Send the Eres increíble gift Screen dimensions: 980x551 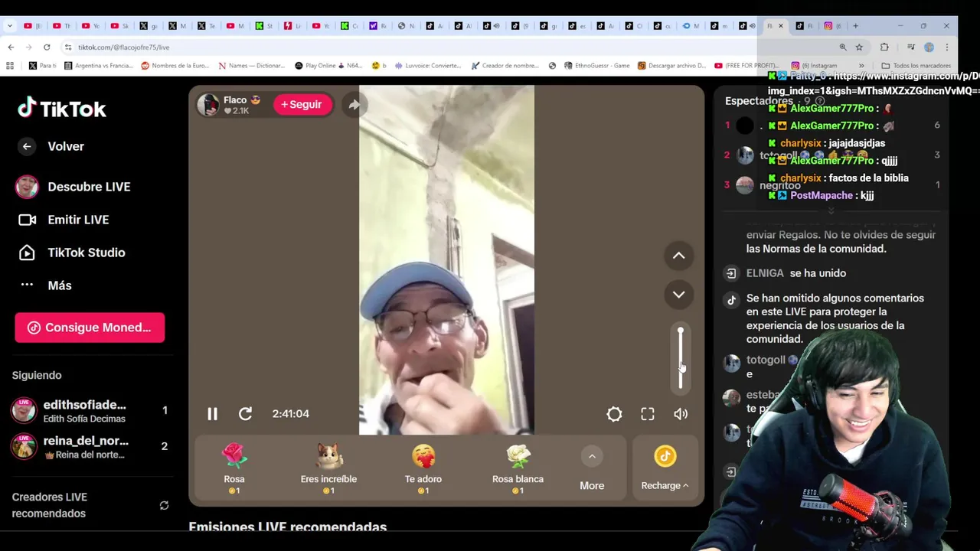[x=328, y=468]
